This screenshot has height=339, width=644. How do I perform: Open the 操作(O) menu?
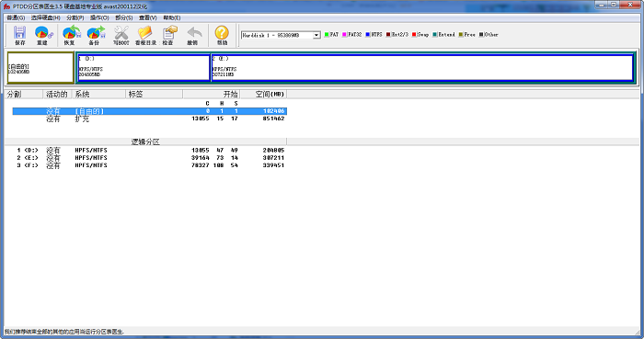point(99,17)
